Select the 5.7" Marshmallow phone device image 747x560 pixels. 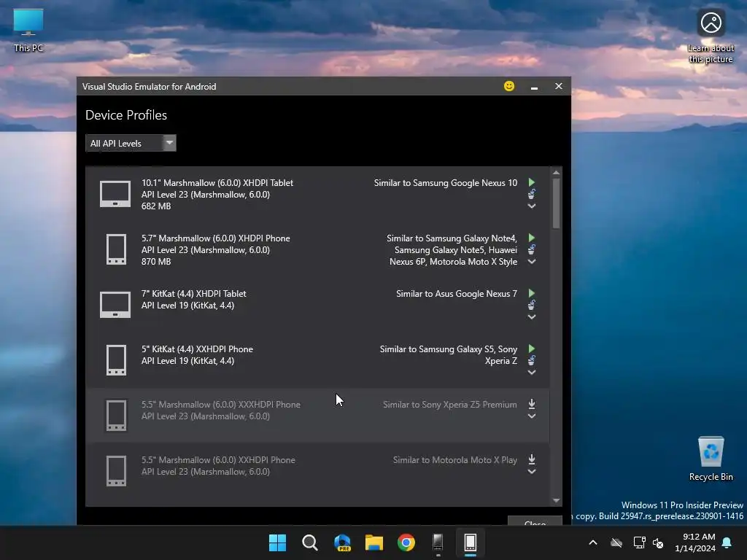click(116, 249)
